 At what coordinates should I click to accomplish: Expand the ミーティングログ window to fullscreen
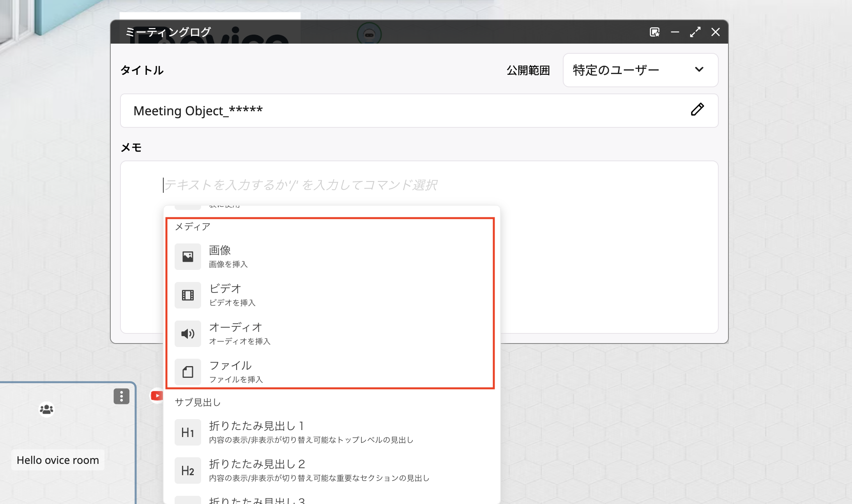pos(695,32)
